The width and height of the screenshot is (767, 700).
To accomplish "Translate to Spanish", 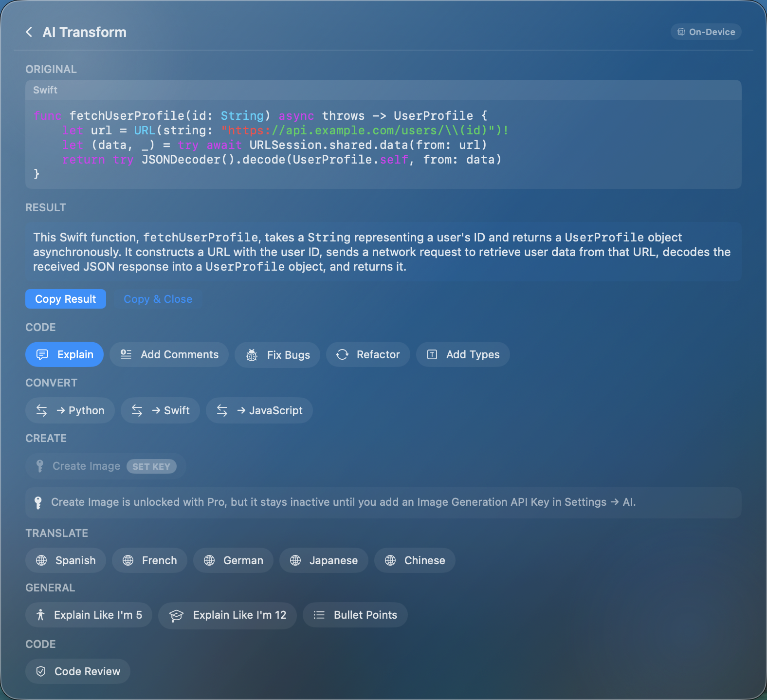I will (66, 560).
